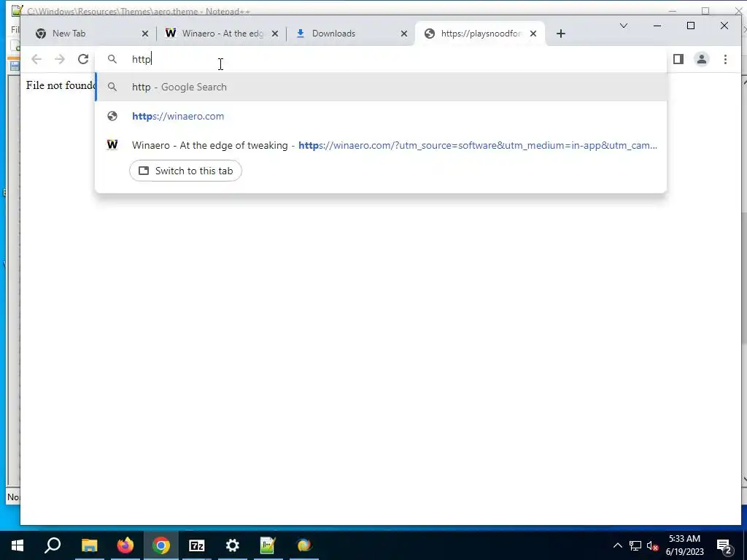Click the 'File not found' page text
The height and width of the screenshot is (560, 747).
pyautogui.click(x=61, y=85)
